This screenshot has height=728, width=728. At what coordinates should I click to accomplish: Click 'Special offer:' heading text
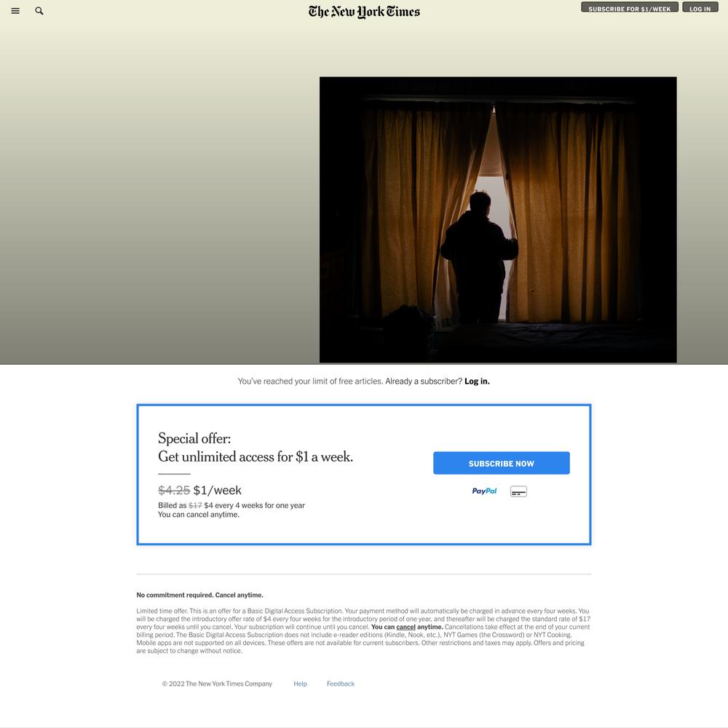tap(194, 438)
